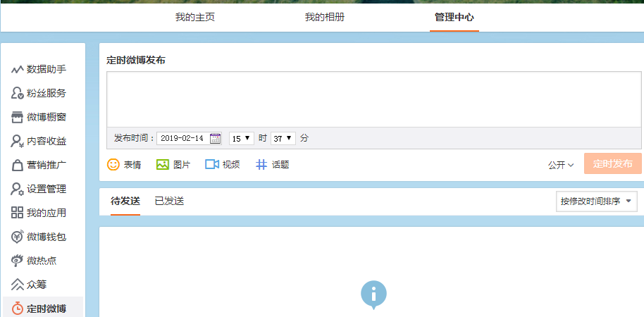Click the 定时微博发布 text input area
This screenshot has width=644, height=317.
[x=373, y=99]
